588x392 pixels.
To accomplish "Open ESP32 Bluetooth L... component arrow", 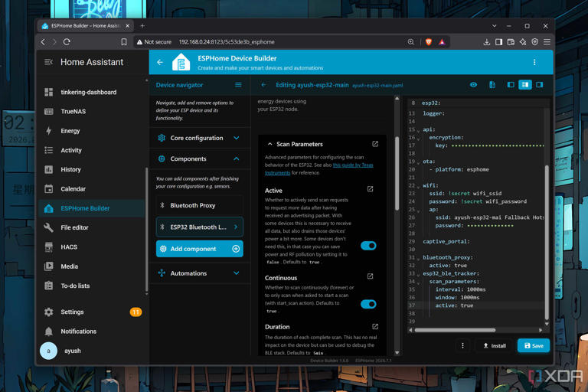I will click(236, 227).
